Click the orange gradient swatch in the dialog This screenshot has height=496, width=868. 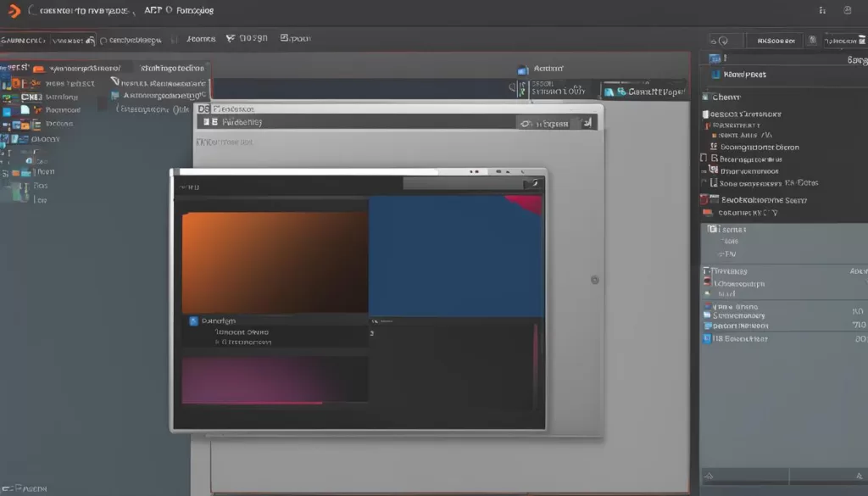pyautogui.click(x=275, y=263)
